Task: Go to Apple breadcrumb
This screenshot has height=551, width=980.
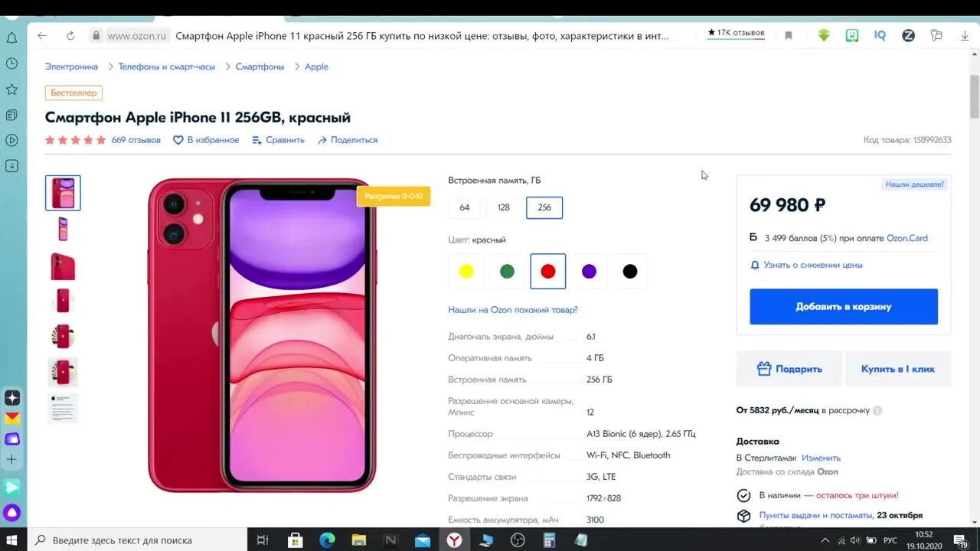Action: [x=316, y=67]
